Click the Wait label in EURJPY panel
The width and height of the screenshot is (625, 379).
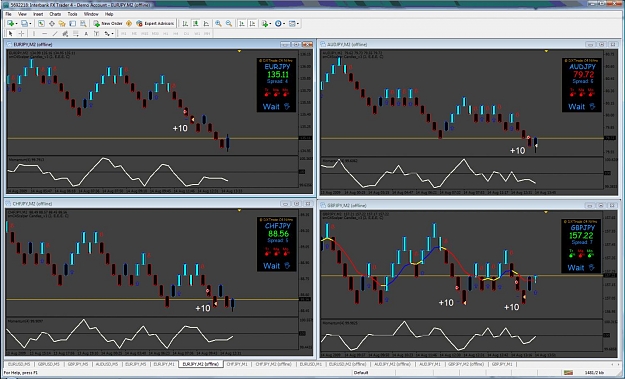coord(271,106)
